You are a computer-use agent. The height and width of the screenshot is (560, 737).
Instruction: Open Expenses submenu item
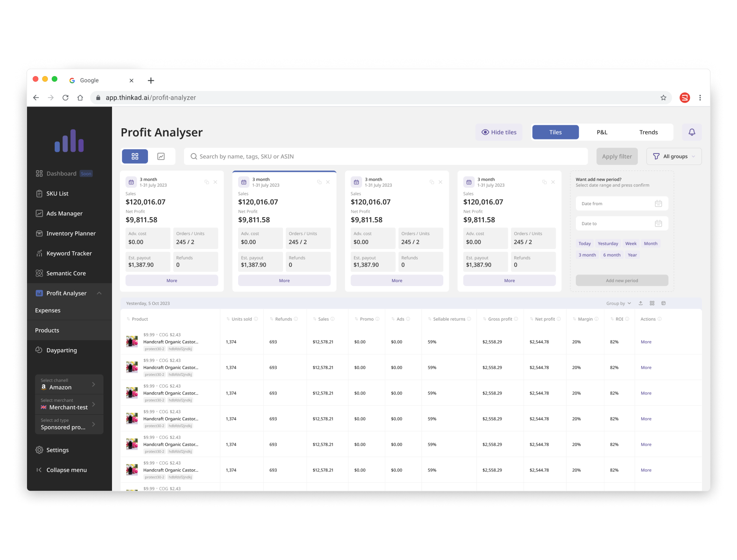click(x=48, y=310)
